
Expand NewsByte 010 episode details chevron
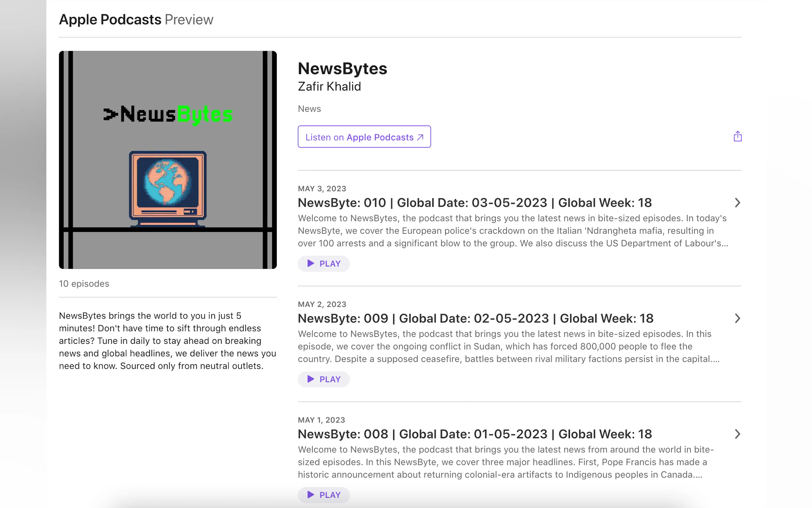click(x=737, y=202)
